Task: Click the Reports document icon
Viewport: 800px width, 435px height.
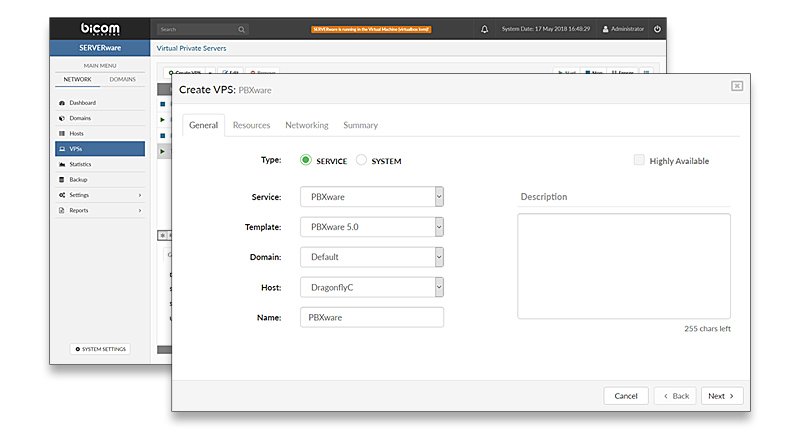Action: point(62,210)
